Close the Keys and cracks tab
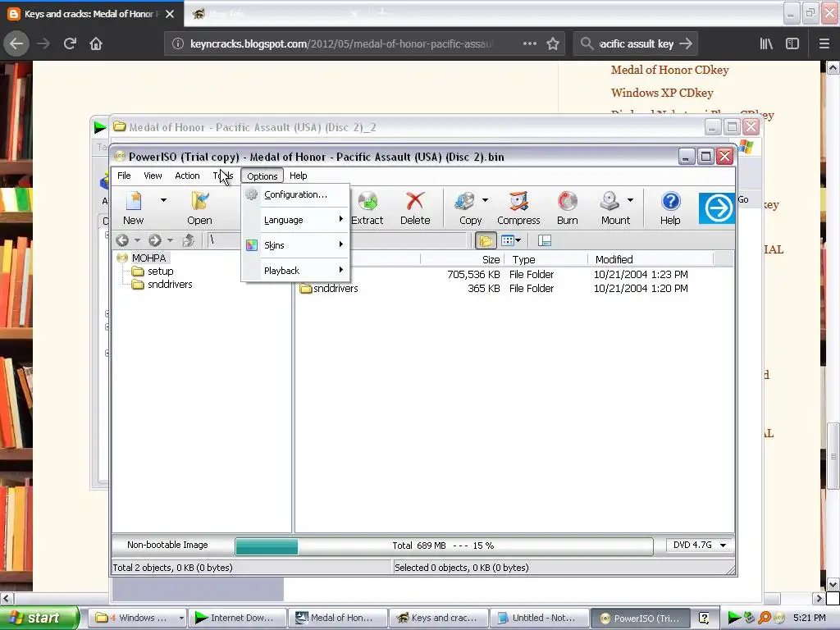 click(x=170, y=14)
